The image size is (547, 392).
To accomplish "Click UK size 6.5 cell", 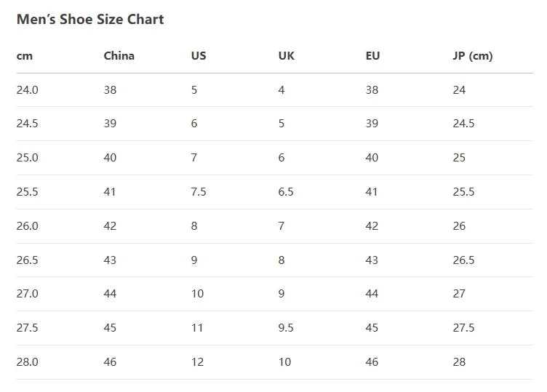I will pyautogui.click(x=286, y=192).
